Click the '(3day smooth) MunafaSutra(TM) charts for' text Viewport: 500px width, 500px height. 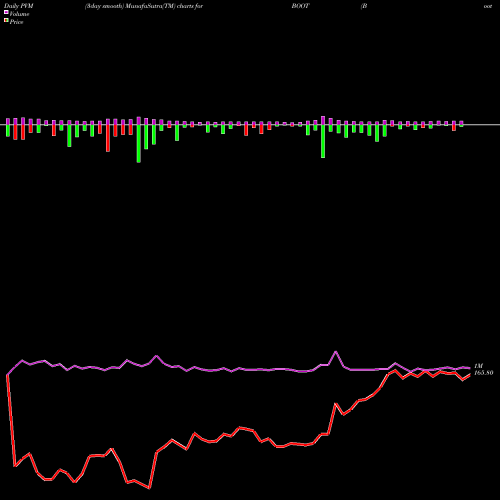point(144,6)
